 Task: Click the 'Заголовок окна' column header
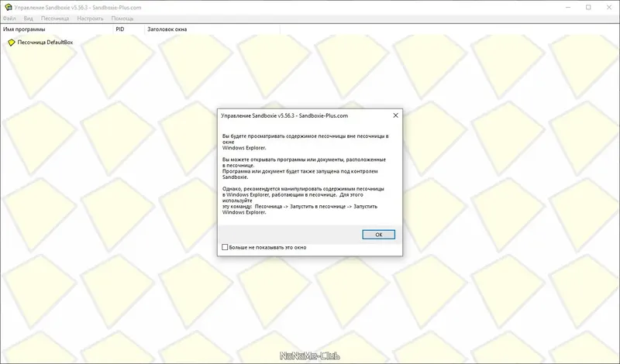(212, 29)
